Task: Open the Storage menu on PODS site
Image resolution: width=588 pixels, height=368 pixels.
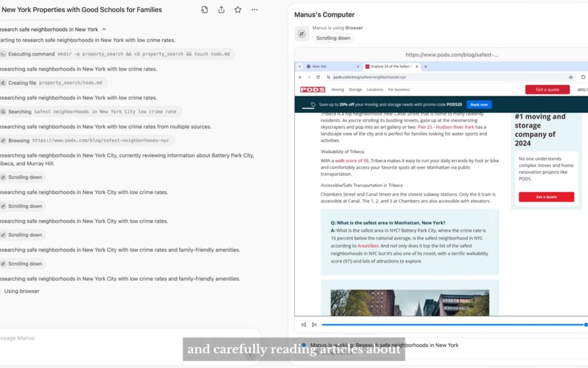Action: coord(355,89)
